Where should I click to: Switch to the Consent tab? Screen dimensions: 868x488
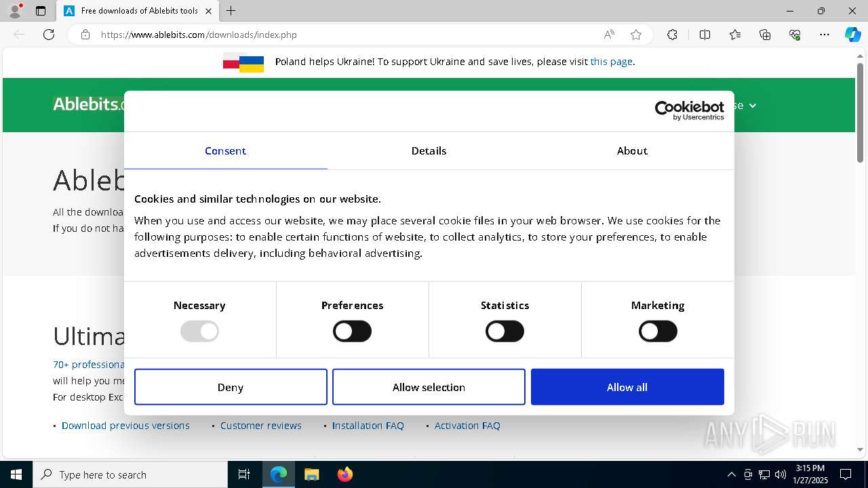tap(225, 150)
